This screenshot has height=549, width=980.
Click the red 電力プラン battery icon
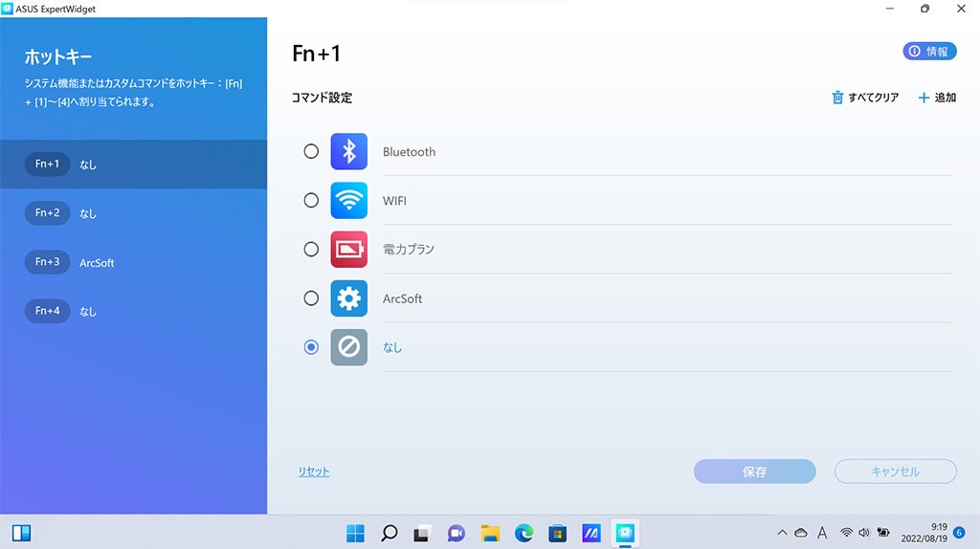(348, 250)
